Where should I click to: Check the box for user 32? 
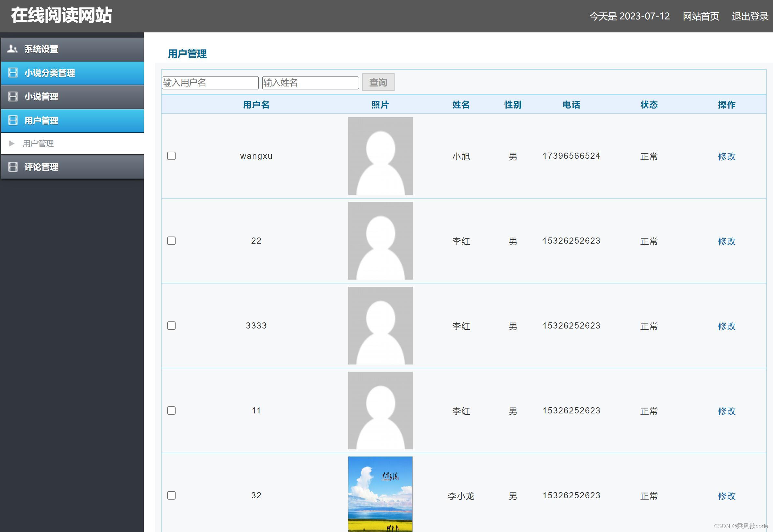point(171,495)
